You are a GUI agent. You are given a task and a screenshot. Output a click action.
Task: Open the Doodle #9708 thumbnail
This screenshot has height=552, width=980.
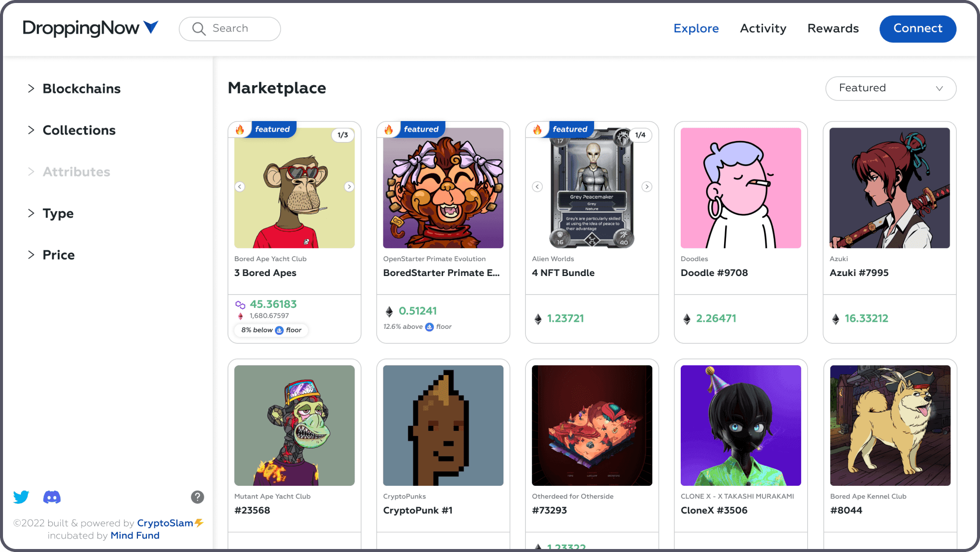point(740,188)
